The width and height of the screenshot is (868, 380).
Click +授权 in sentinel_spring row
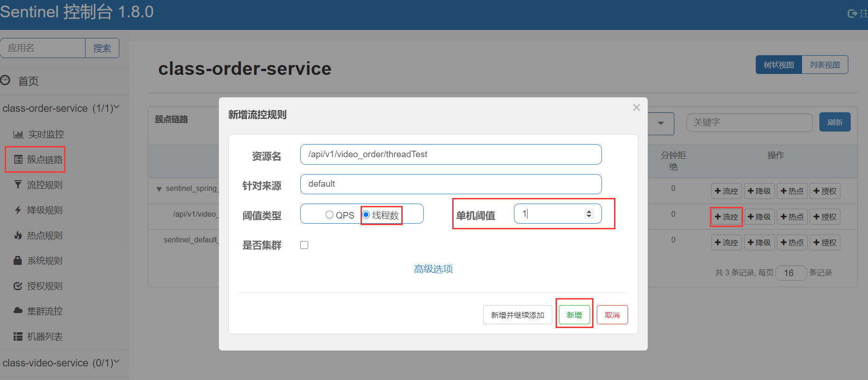[x=825, y=191]
